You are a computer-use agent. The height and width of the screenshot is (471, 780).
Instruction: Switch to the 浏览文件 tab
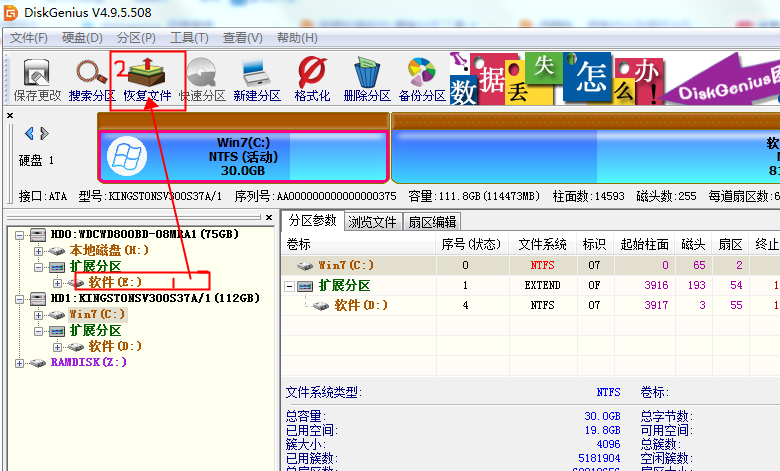tap(373, 222)
